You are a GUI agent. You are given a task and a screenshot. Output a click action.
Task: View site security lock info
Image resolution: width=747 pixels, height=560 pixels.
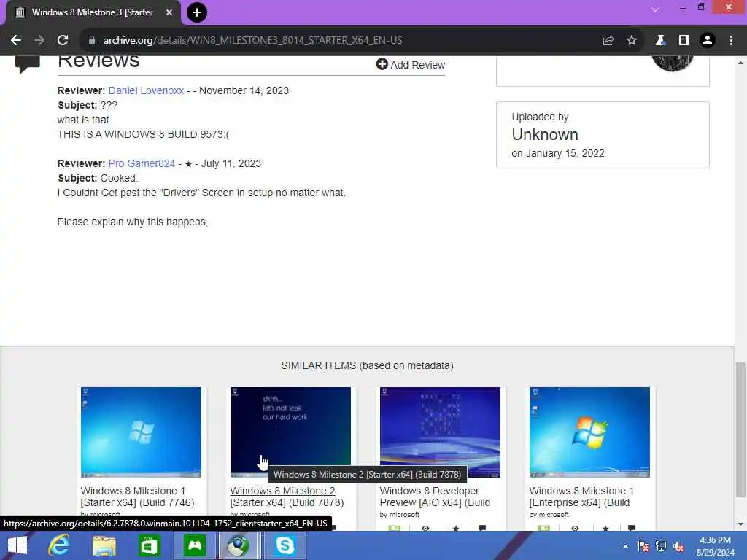(x=92, y=41)
